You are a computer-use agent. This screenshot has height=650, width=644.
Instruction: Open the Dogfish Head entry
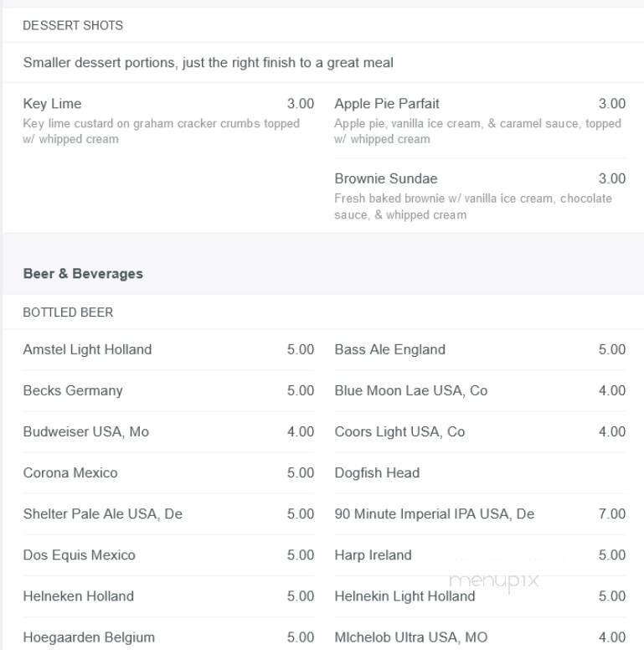pyautogui.click(x=377, y=472)
